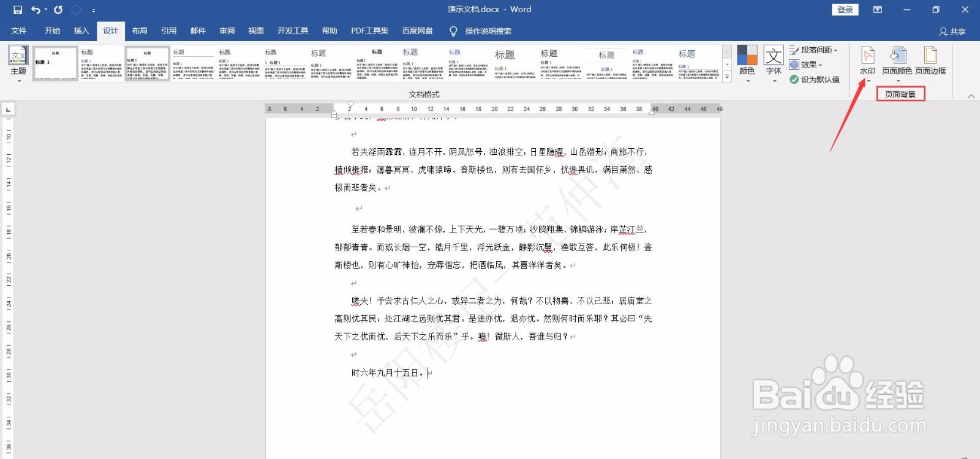This screenshot has width=980, height=459.
Task: Place the cursor after 时六年九月十五日。
Action: pyautogui.click(x=428, y=373)
